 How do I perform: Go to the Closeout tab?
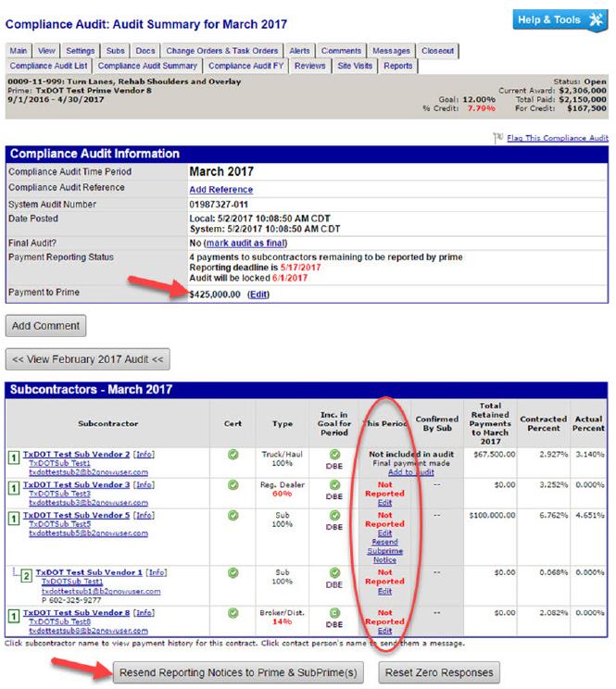(x=438, y=51)
